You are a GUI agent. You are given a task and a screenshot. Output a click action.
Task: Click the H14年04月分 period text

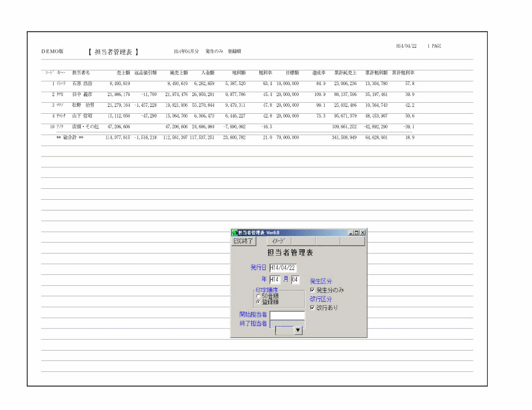pyautogui.click(x=186, y=51)
